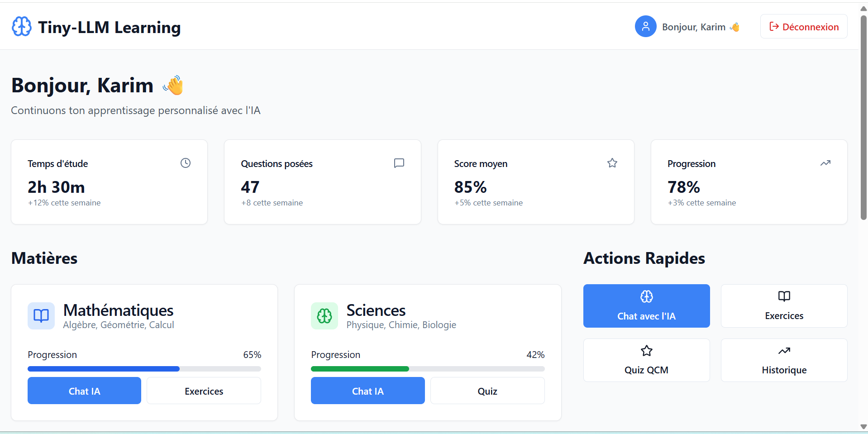The image size is (868, 434).
Task: Click the book icon above Exercices action
Action: pyautogui.click(x=784, y=296)
